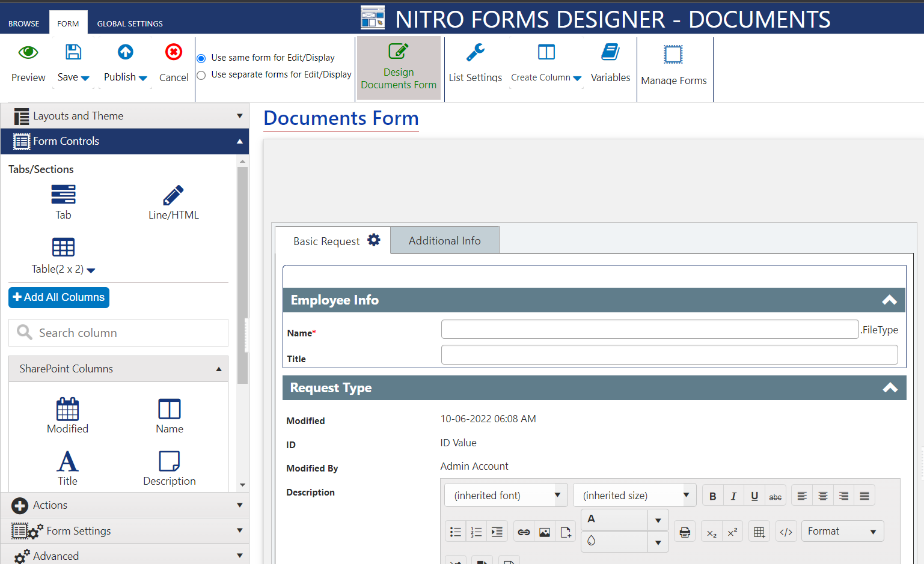The height and width of the screenshot is (564, 924).
Task: Click the Add All Columns button
Action: [58, 297]
